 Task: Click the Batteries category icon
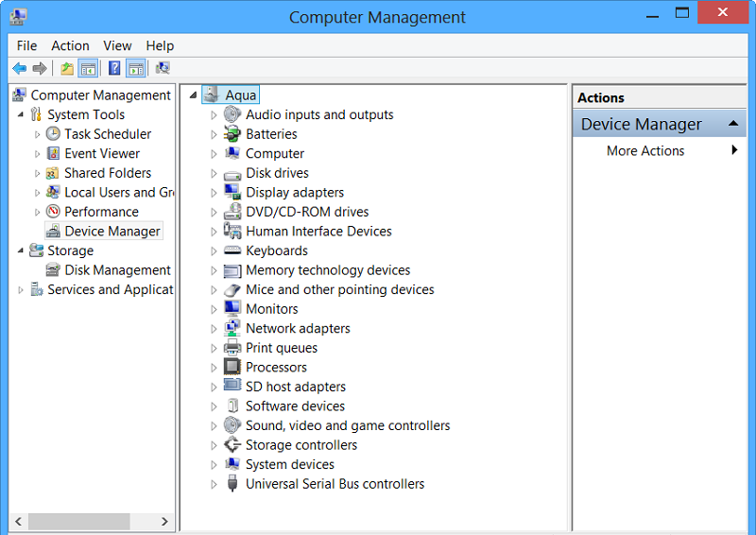pyautogui.click(x=232, y=134)
